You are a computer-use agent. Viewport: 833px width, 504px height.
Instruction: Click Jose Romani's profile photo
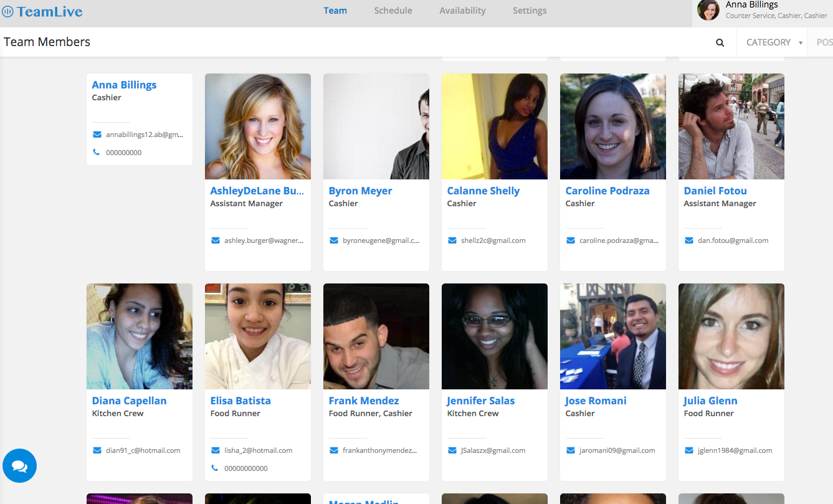pyautogui.click(x=613, y=336)
